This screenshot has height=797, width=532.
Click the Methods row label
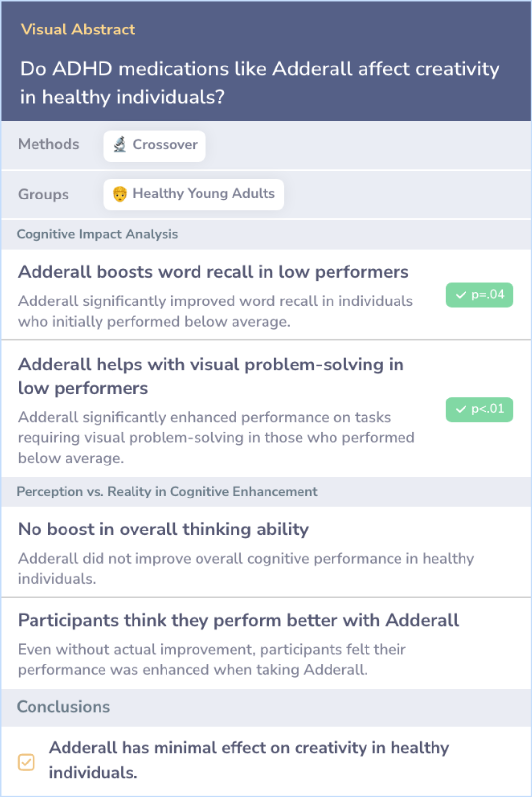(x=49, y=144)
